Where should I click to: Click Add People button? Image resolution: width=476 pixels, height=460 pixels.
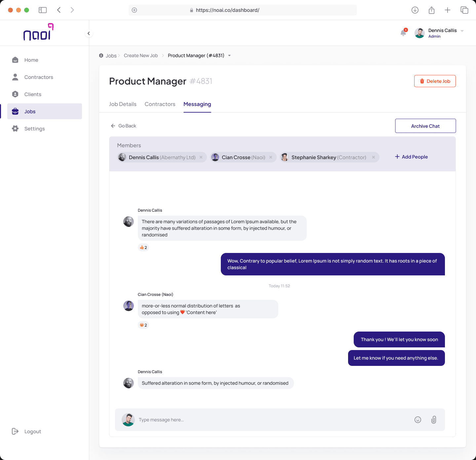pos(411,157)
